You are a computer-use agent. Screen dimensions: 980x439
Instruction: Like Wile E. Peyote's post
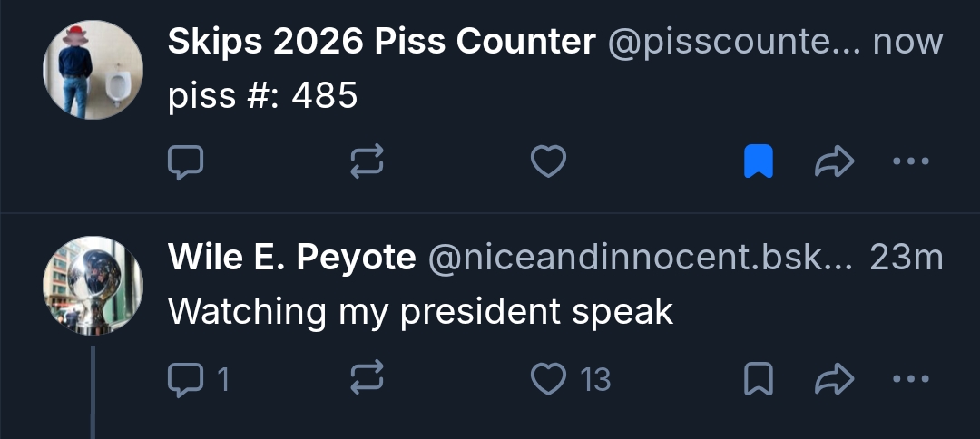click(548, 379)
